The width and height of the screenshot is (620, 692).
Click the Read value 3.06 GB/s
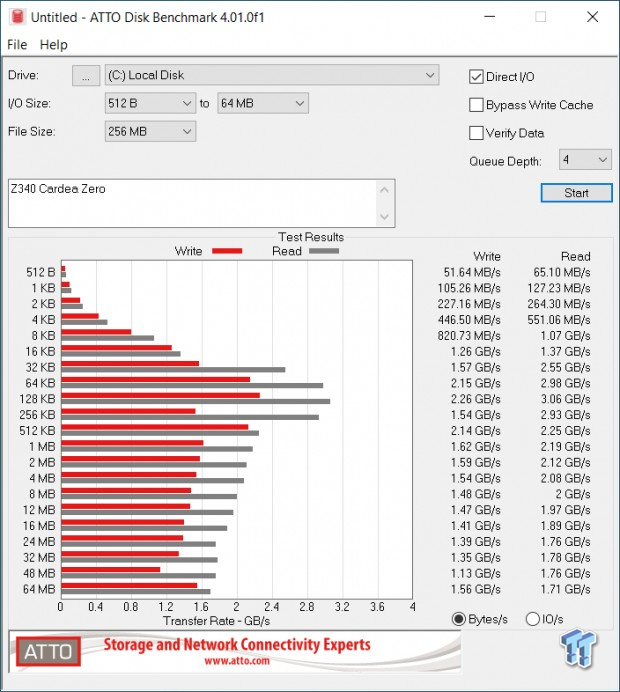pos(565,399)
